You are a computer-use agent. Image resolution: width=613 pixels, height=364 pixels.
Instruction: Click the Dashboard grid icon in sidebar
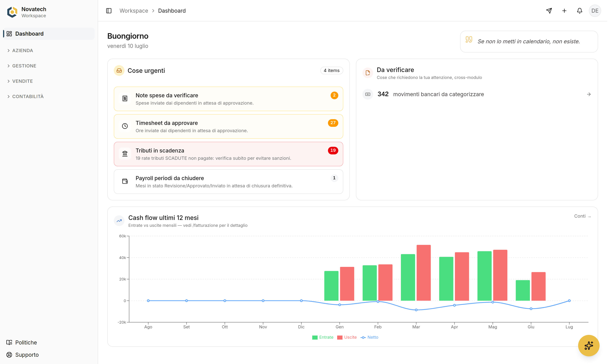click(9, 34)
